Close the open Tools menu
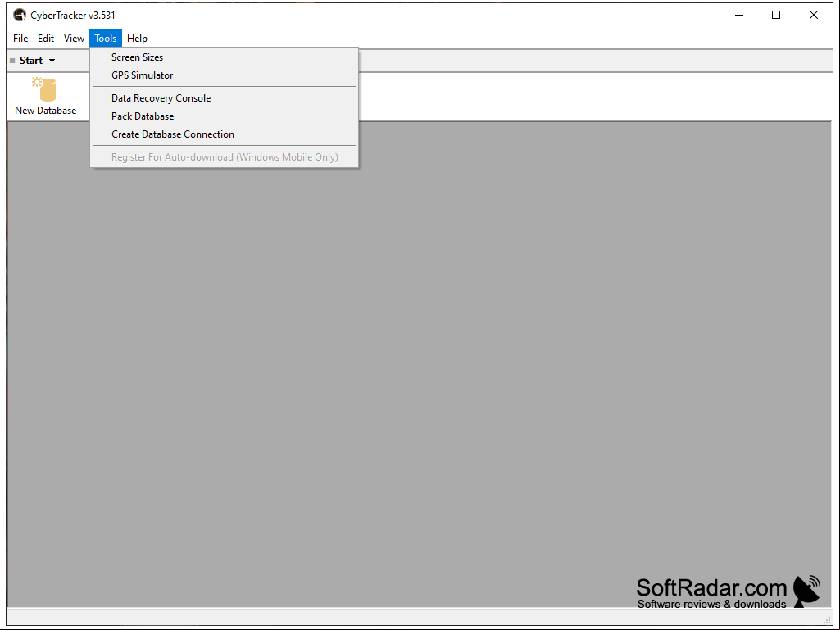 pos(106,39)
